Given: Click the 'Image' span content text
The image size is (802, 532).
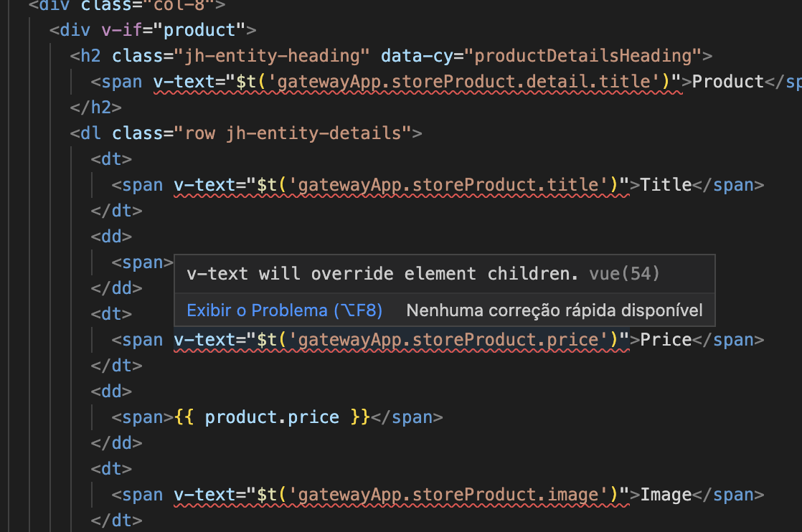Looking at the screenshot, I should (x=666, y=495).
